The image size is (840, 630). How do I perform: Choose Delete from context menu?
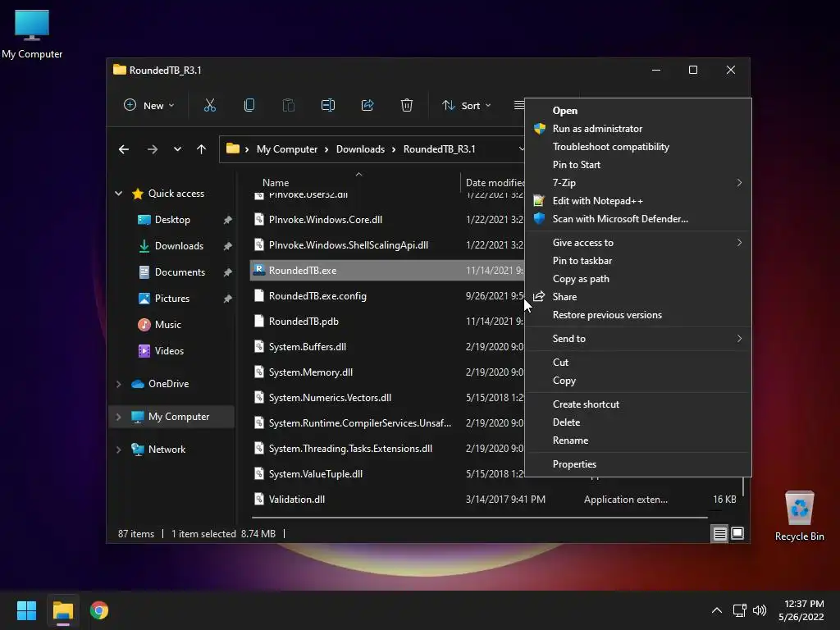coord(638,422)
